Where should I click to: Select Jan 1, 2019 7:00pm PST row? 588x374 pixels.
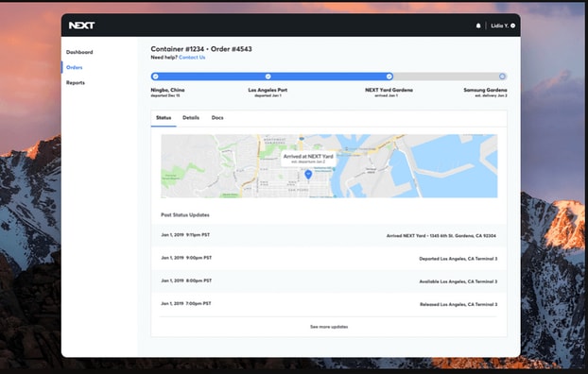pyautogui.click(x=329, y=304)
